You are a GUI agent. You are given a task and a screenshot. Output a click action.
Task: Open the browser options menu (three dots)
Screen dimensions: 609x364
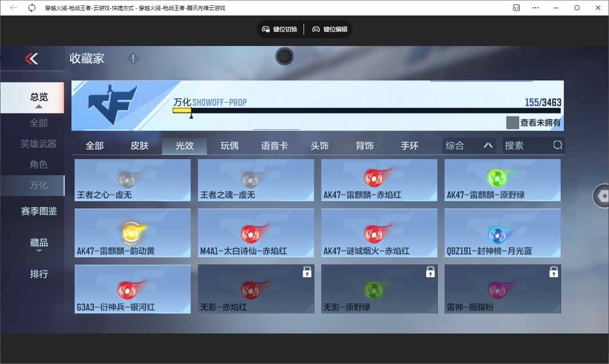point(535,7)
